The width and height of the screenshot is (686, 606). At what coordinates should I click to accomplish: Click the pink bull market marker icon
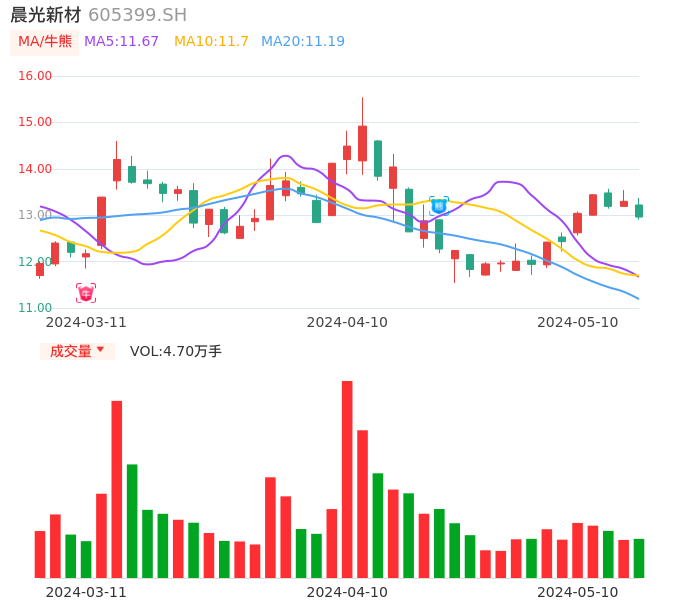[86, 293]
